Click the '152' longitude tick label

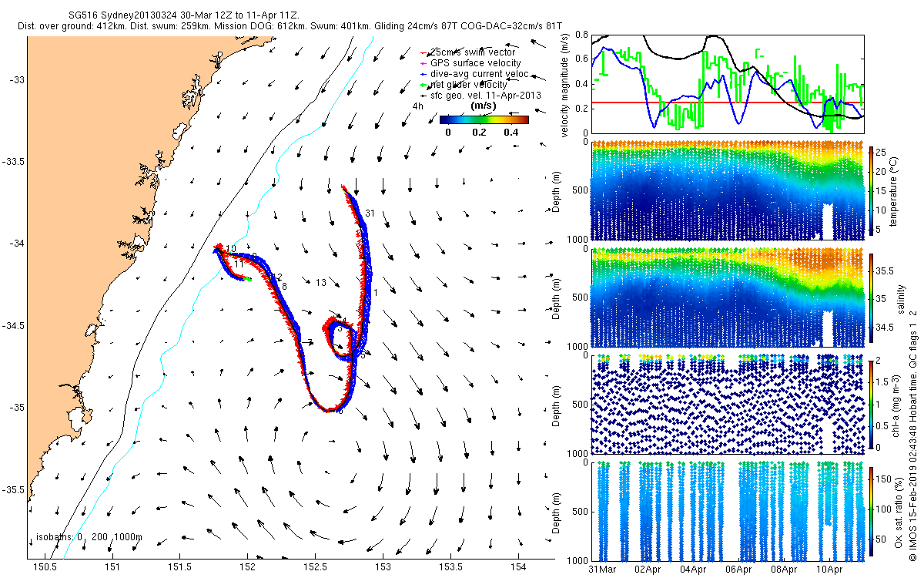[x=247, y=567]
